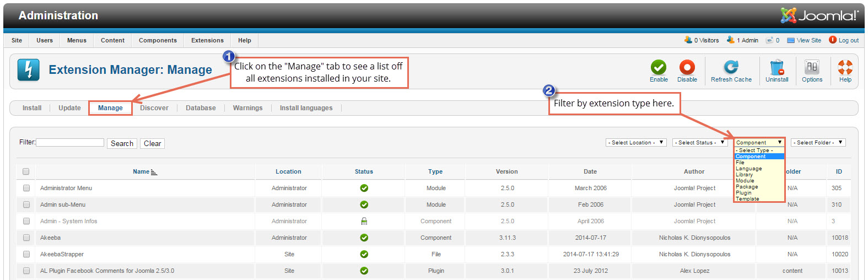The height and width of the screenshot is (280, 868).
Task: Click the Extension Manager lightning icon
Action: [29, 70]
